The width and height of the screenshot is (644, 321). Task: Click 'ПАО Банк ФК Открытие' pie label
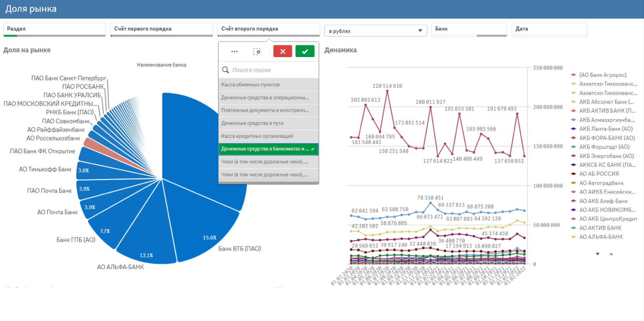pos(42,151)
